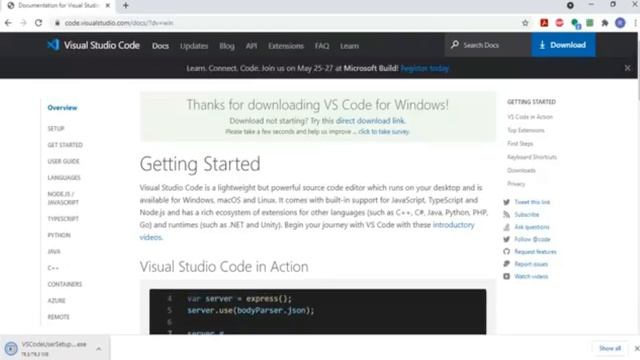Click the Register today link

pos(424,68)
